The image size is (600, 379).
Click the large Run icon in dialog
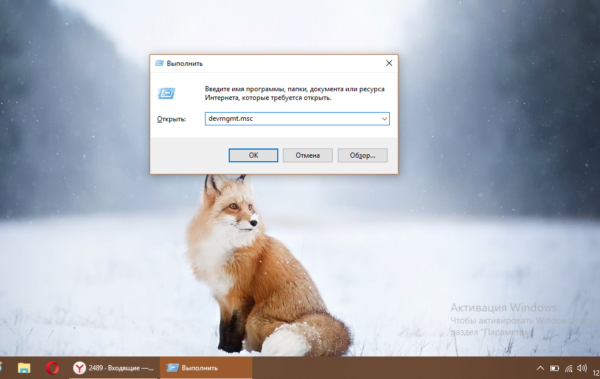point(166,93)
